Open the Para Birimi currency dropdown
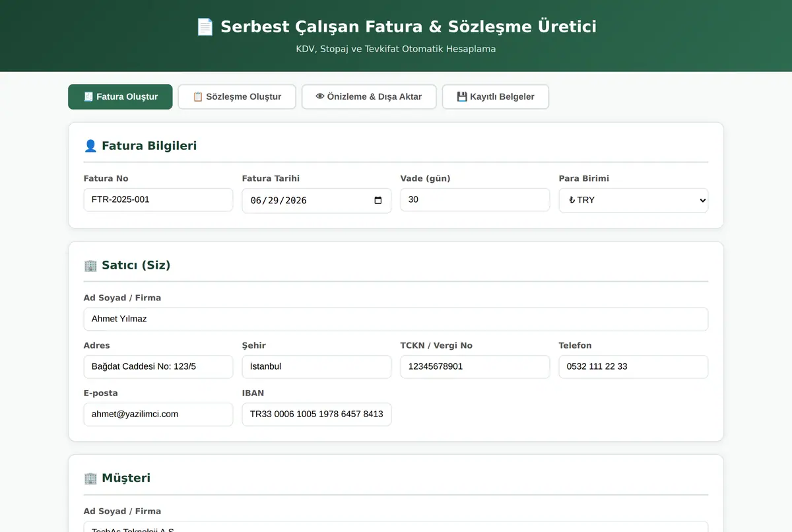The height and width of the screenshot is (532, 792). (634, 201)
